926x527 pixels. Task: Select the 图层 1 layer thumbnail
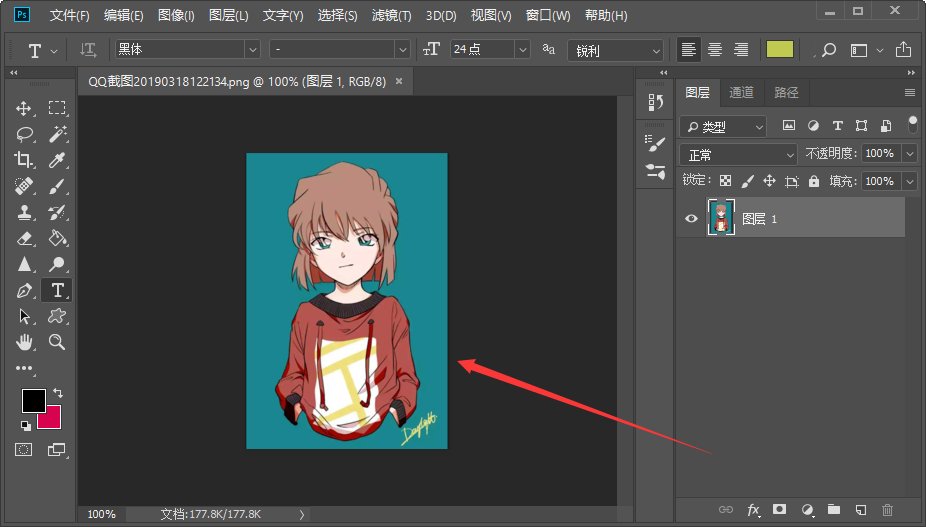click(x=721, y=217)
